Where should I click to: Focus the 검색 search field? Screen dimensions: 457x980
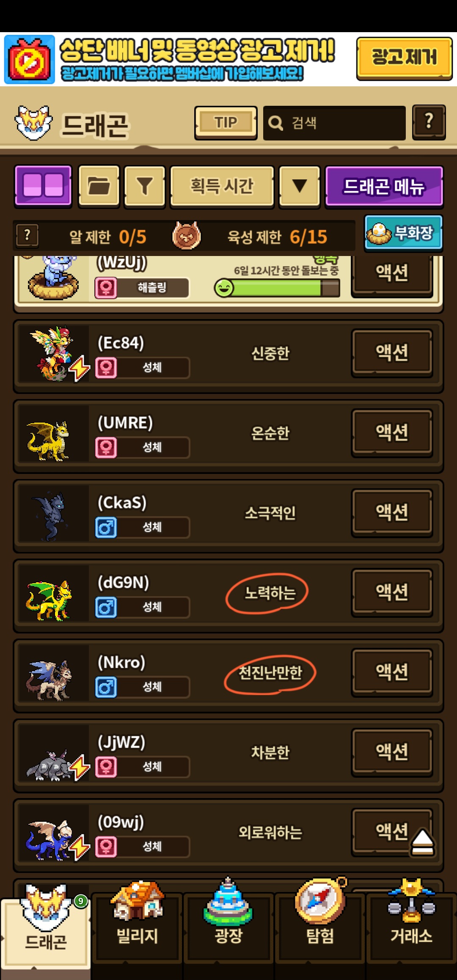point(334,123)
